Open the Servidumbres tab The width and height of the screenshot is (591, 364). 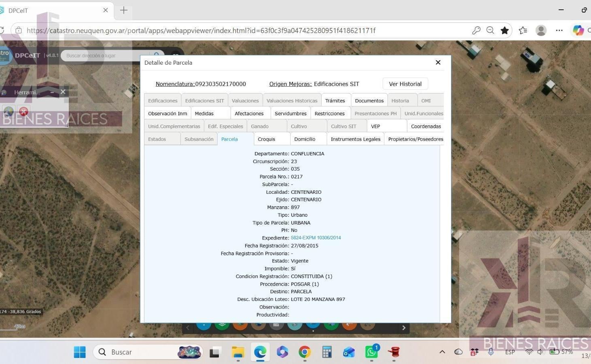tap(290, 114)
